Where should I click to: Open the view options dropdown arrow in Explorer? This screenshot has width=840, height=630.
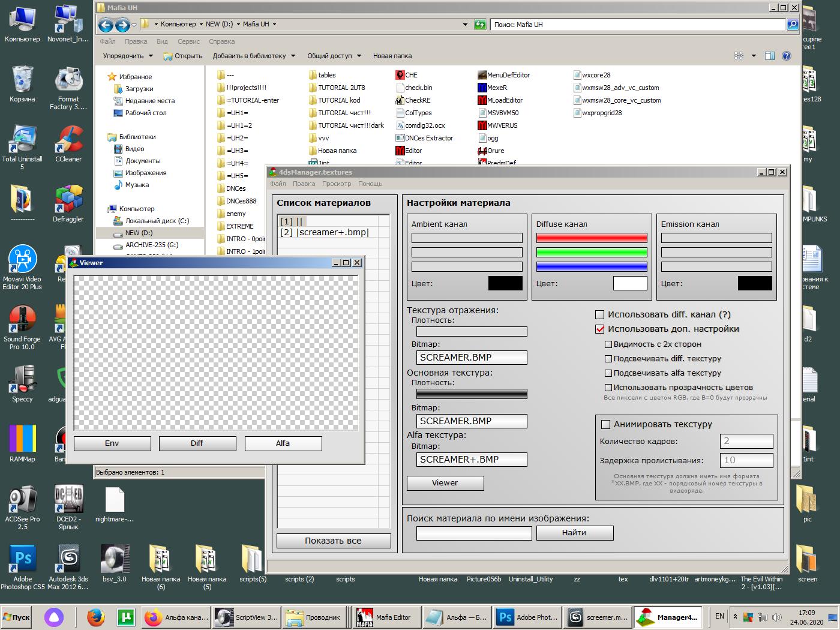click(x=754, y=56)
